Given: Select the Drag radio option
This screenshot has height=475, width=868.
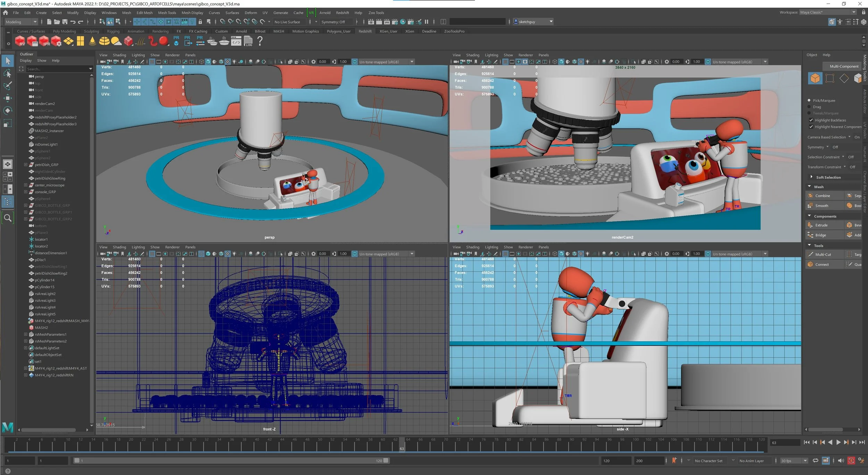Looking at the screenshot, I should tap(809, 107).
